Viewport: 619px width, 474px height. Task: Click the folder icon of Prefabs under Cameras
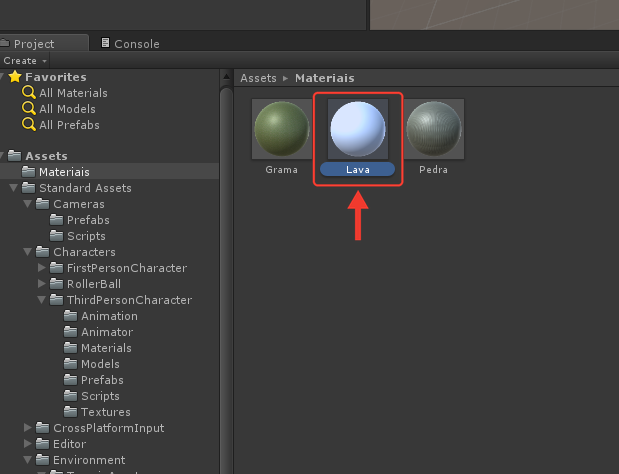(x=56, y=219)
